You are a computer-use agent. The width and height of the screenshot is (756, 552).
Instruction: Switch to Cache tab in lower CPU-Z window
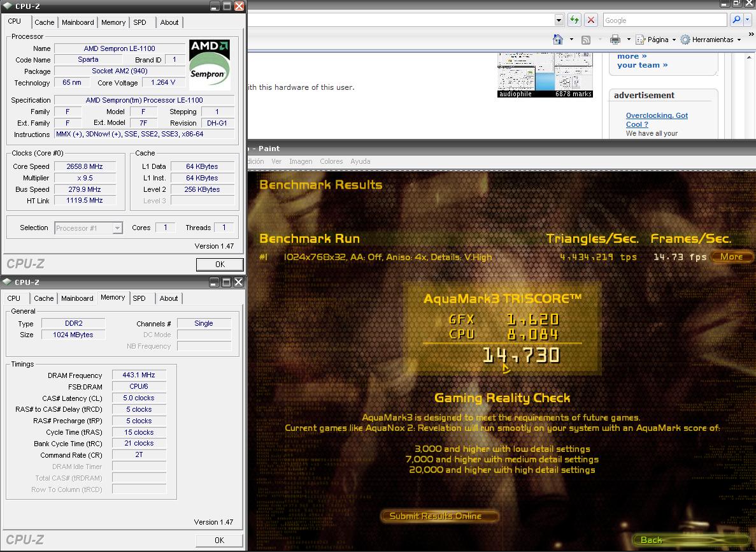(x=44, y=298)
